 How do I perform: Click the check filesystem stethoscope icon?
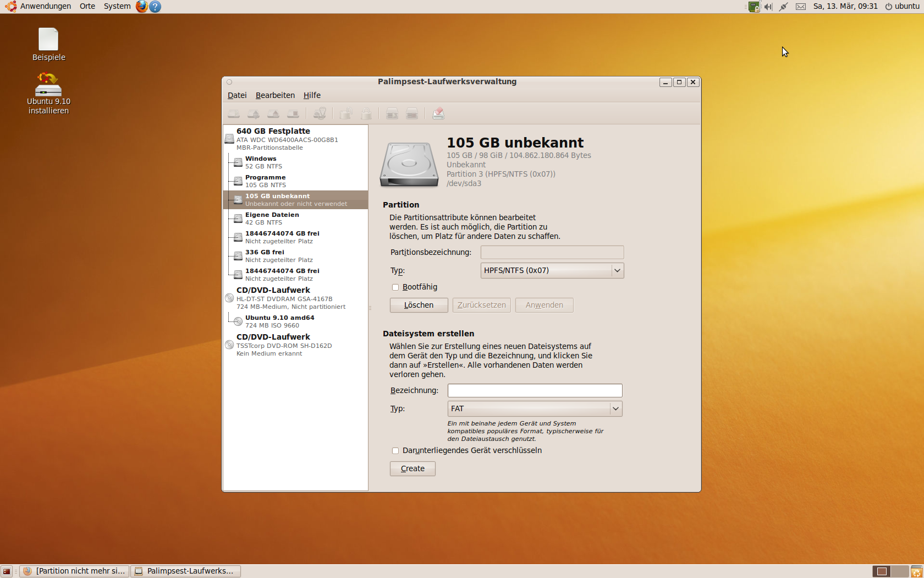pos(320,114)
